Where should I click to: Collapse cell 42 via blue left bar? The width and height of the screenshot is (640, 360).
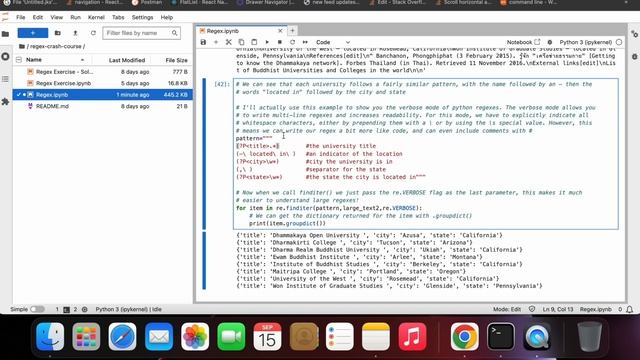(204, 154)
